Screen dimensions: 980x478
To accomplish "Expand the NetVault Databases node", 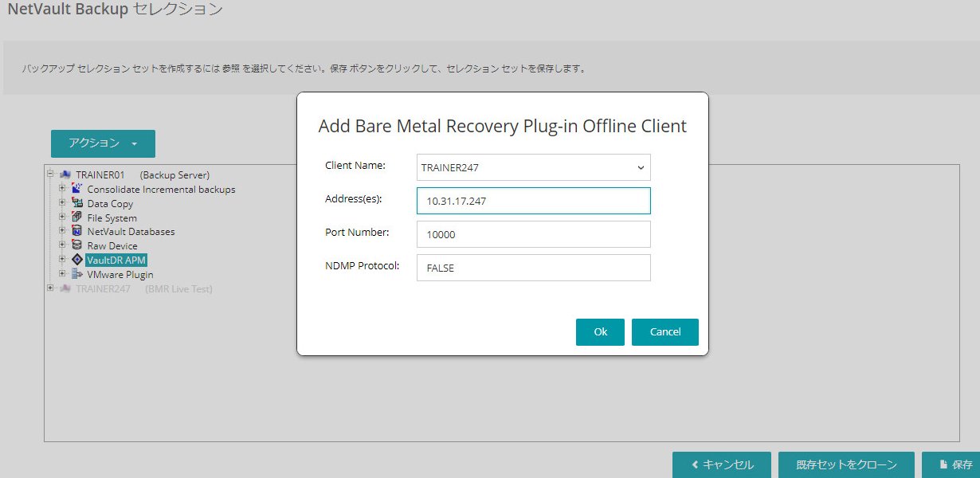I will (x=63, y=231).
